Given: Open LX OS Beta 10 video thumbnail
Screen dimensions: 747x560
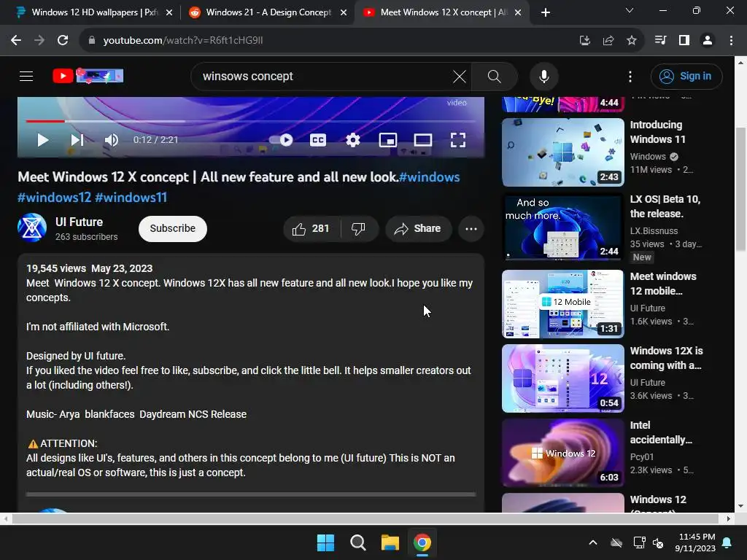Looking at the screenshot, I should click(x=562, y=227).
